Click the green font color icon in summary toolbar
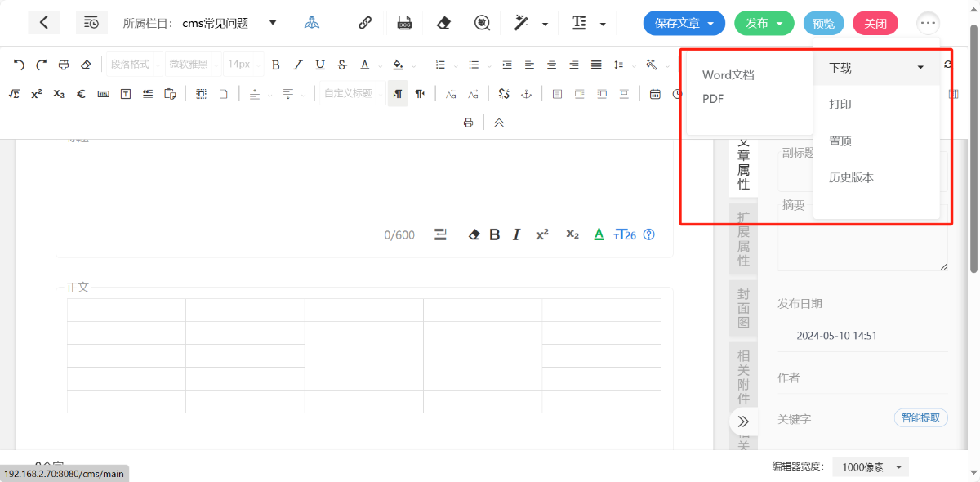Viewport: 980px width, 482px height. tap(599, 235)
